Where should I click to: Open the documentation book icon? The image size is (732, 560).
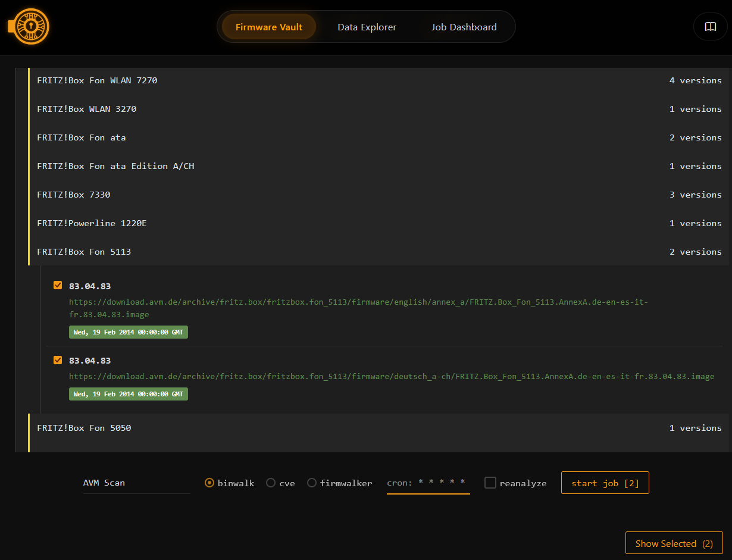click(711, 27)
